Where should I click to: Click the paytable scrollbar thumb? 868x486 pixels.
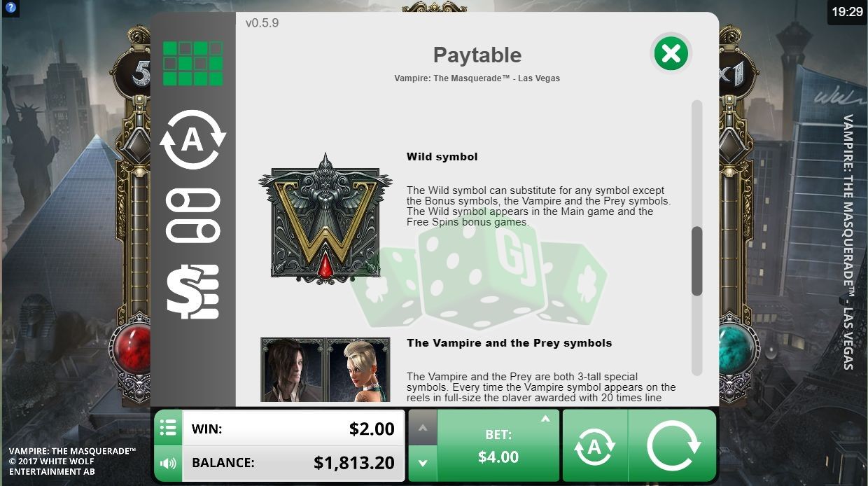[x=696, y=261]
